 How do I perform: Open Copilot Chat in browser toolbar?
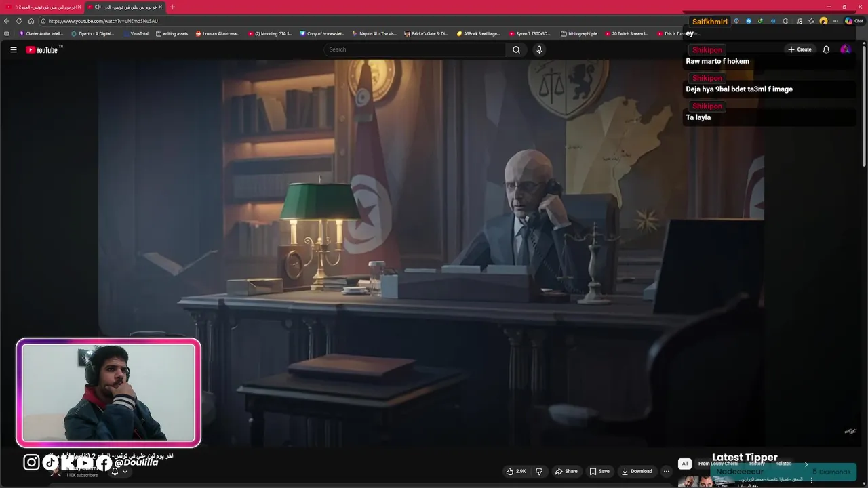pos(854,21)
